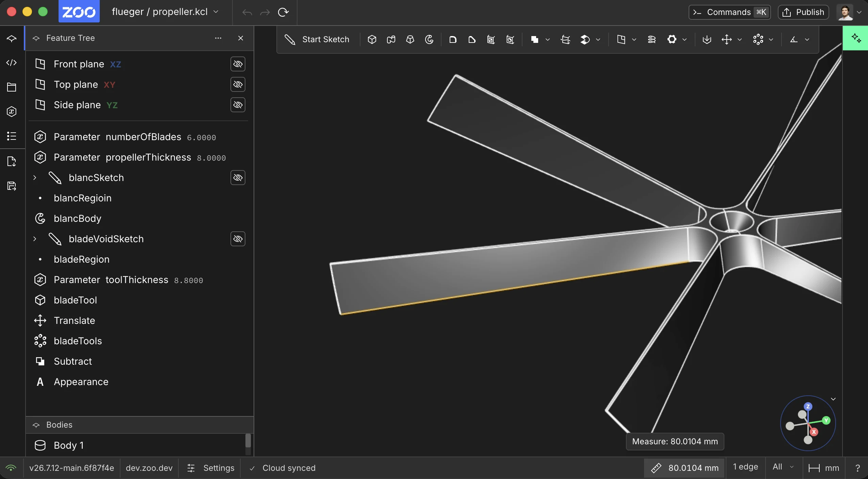
Task: Click the Insert/import icon
Action: (707, 39)
